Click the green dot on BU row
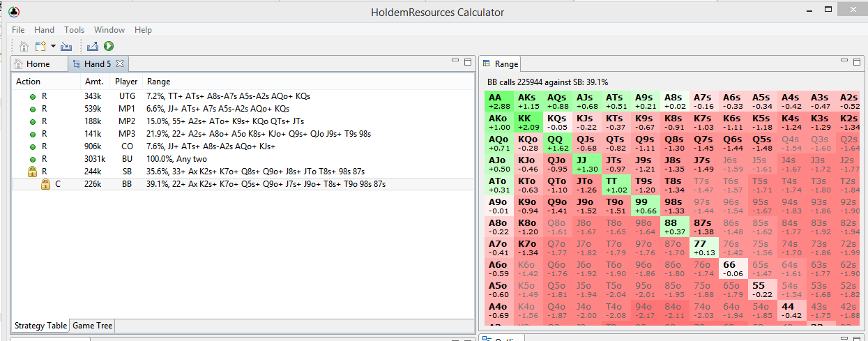This screenshot has width=868, height=341. (x=32, y=159)
